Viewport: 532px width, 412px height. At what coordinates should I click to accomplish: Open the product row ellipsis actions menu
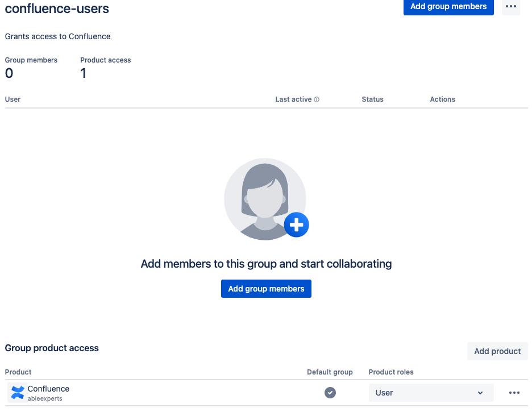pos(514,392)
